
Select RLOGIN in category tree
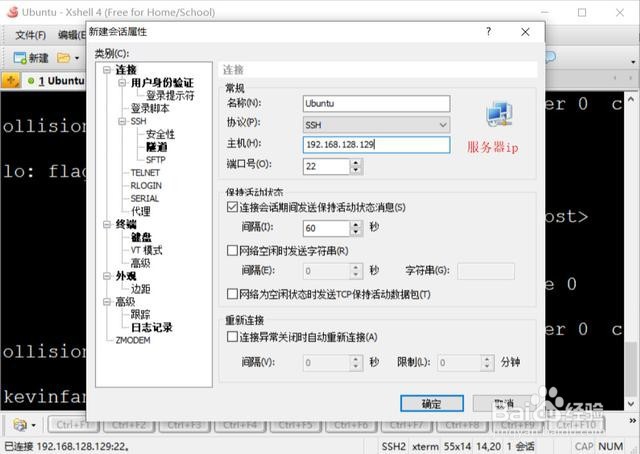146,185
